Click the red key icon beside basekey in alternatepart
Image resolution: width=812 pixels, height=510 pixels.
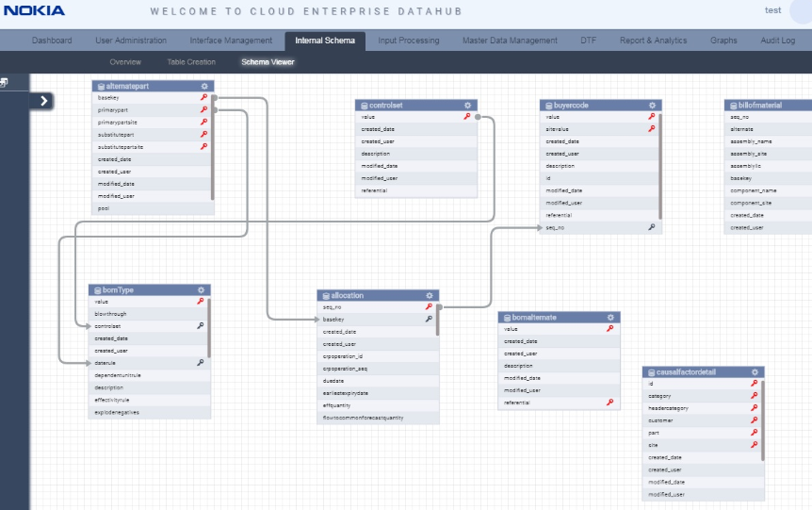pos(203,97)
